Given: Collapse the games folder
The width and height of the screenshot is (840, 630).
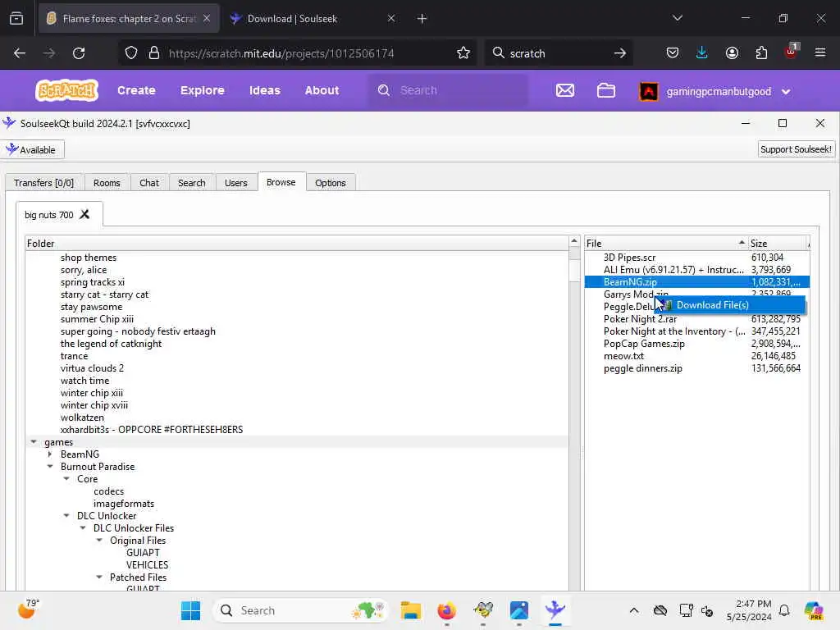Looking at the screenshot, I should (34, 442).
